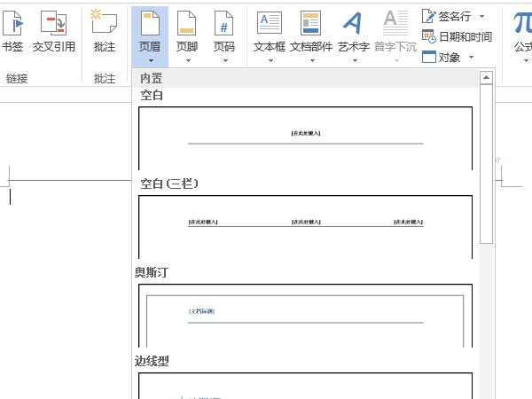Click the 链接 group label
This screenshot has height=399, width=532.
17,79
